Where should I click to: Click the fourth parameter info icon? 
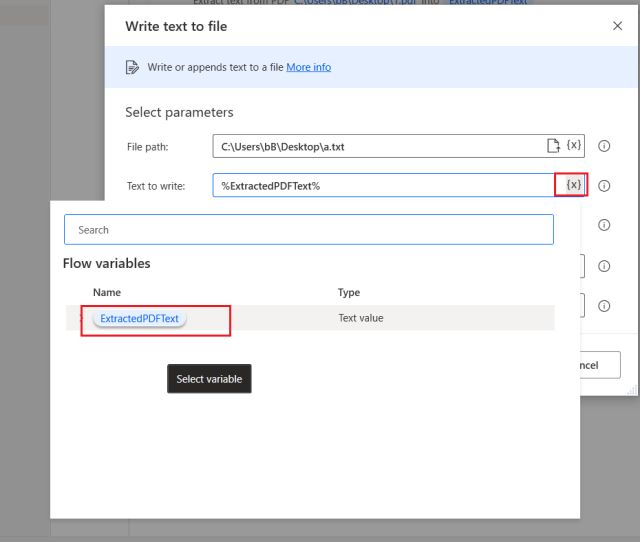pyautogui.click(x=604, y=266)
